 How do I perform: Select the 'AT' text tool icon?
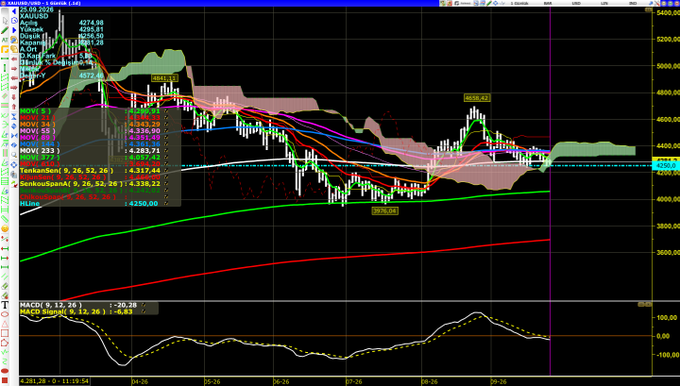pyautogui.click(x=5, y=40)
